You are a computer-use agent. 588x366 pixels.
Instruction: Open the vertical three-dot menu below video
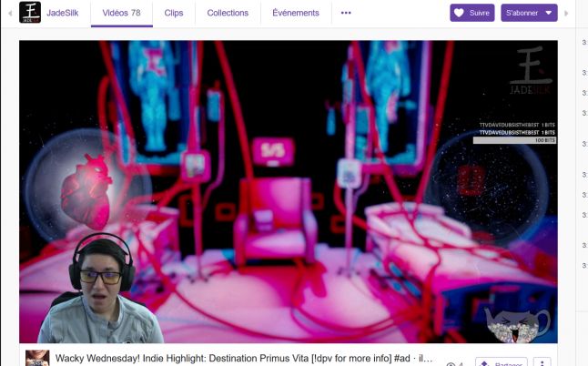point(542,362)
